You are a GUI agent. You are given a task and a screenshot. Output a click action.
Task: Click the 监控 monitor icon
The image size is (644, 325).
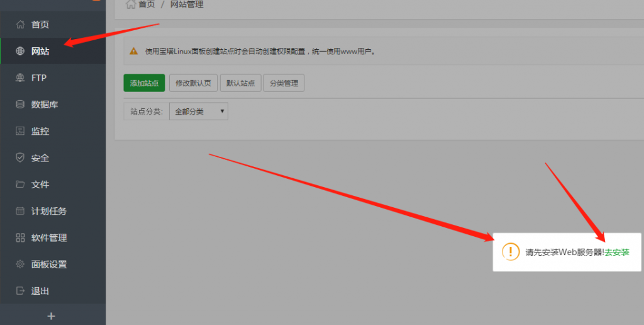20,131
